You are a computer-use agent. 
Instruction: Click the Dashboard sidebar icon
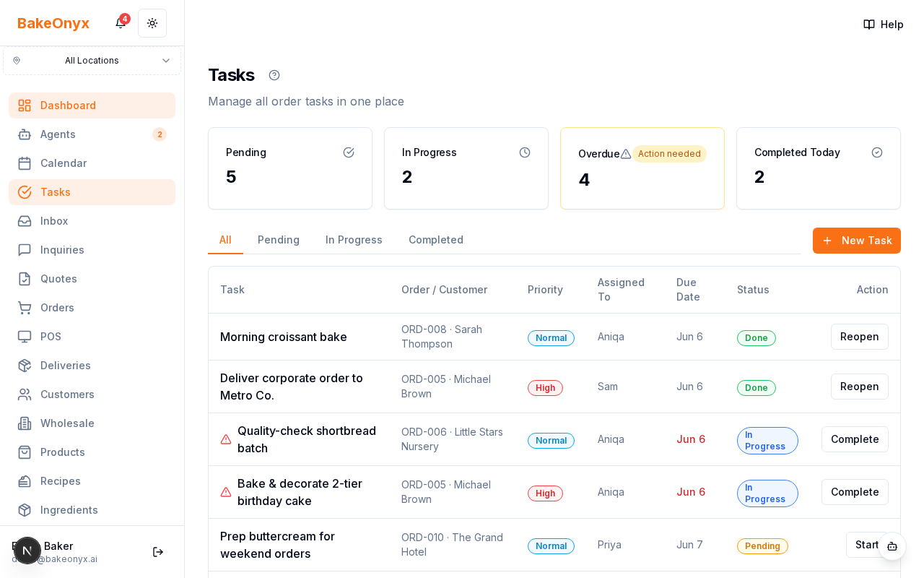25,105
